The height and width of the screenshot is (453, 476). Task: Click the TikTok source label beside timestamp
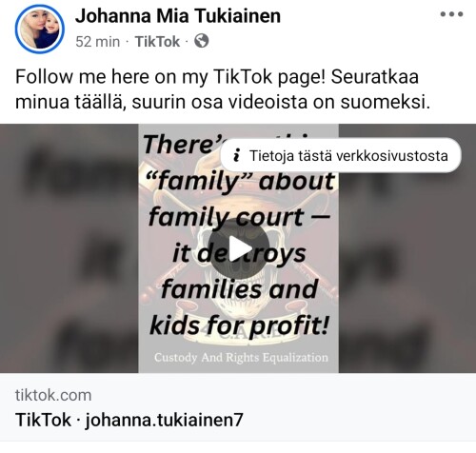(157, 42)
